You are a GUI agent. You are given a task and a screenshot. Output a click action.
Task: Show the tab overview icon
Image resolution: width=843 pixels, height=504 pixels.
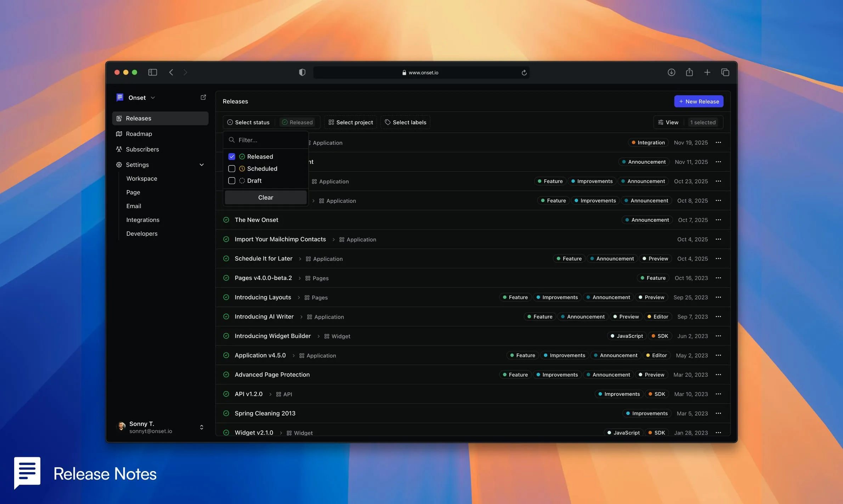pos(725,72)
